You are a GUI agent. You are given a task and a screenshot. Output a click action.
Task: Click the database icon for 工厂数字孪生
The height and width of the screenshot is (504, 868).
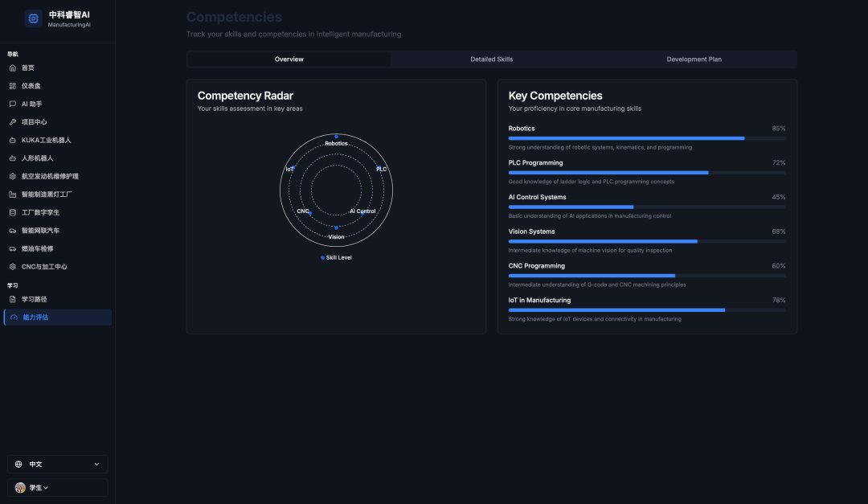pos(13,212)
